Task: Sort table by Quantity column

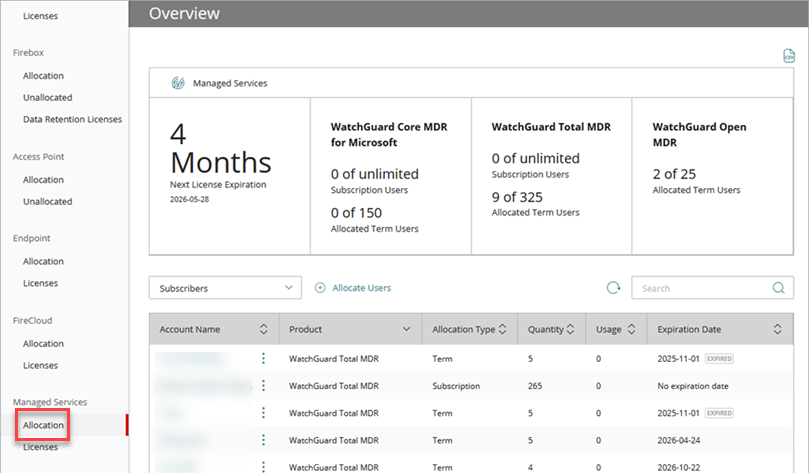Action: (570, 329)
